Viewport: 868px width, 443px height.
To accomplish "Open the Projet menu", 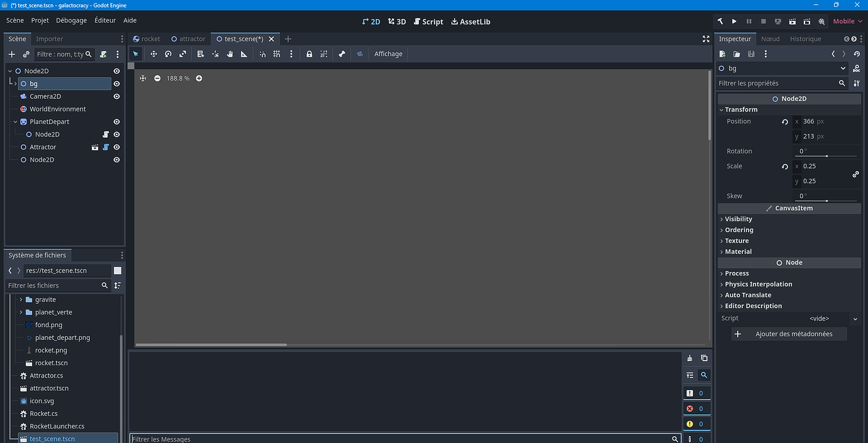I will pyautogui.click(x=40, y=20).
